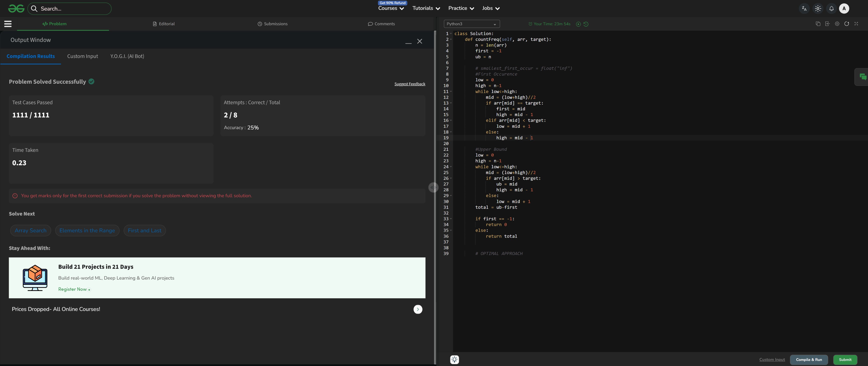This screenshot has width=868, height=366.
Task: Toggle light/dark theme
Action: point(818,9)
